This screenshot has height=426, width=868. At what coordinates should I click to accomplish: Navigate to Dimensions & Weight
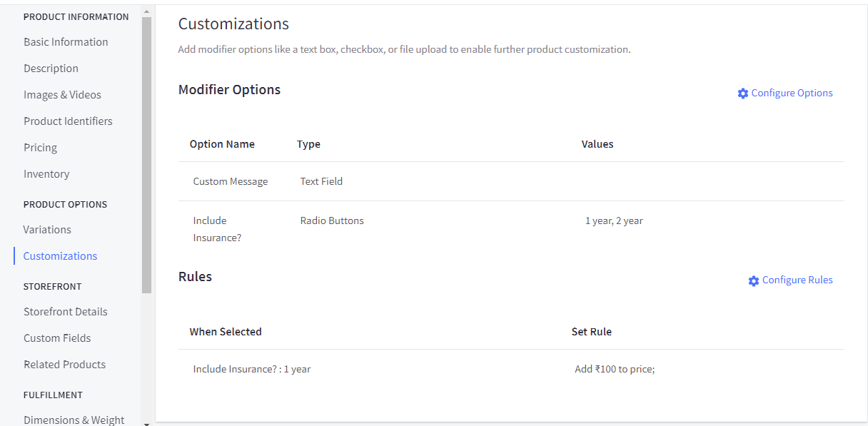pos(74,420)
